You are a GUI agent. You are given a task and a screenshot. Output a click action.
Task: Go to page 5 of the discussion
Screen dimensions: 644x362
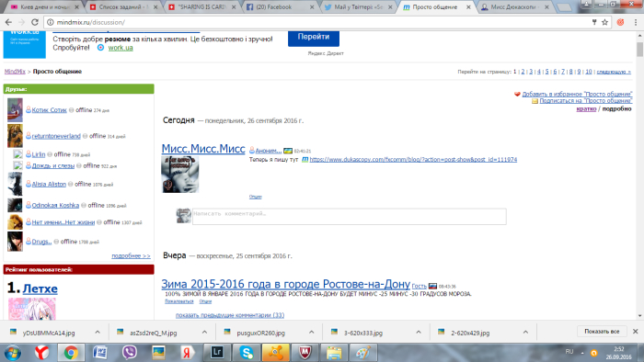pyautogui.click(x=546, y=72)
